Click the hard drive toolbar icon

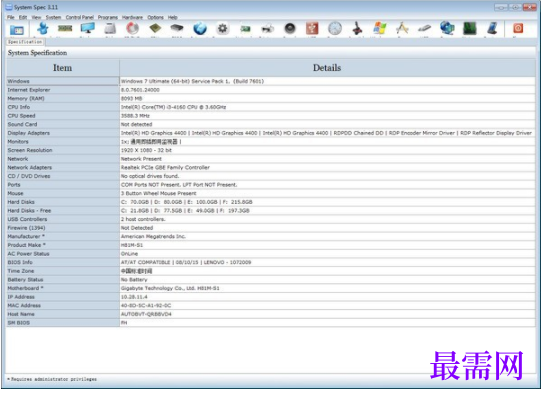pos(110,28)
